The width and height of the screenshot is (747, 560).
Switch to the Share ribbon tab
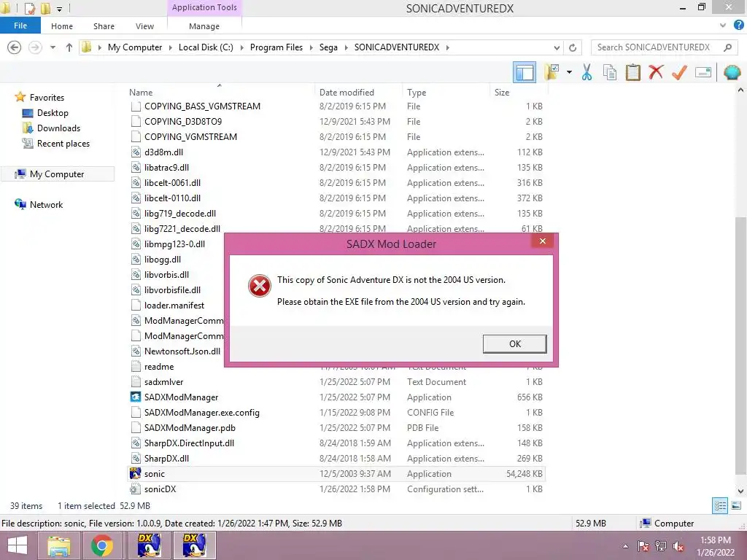click(104, 26)
